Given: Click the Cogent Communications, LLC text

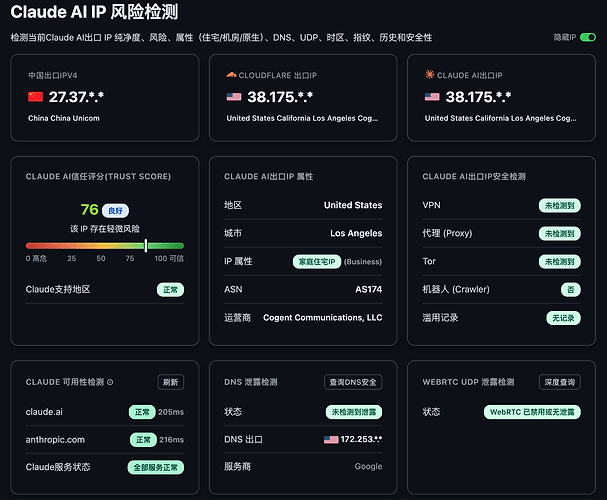Looking at the screenshot, I should (x=322, y=318).
